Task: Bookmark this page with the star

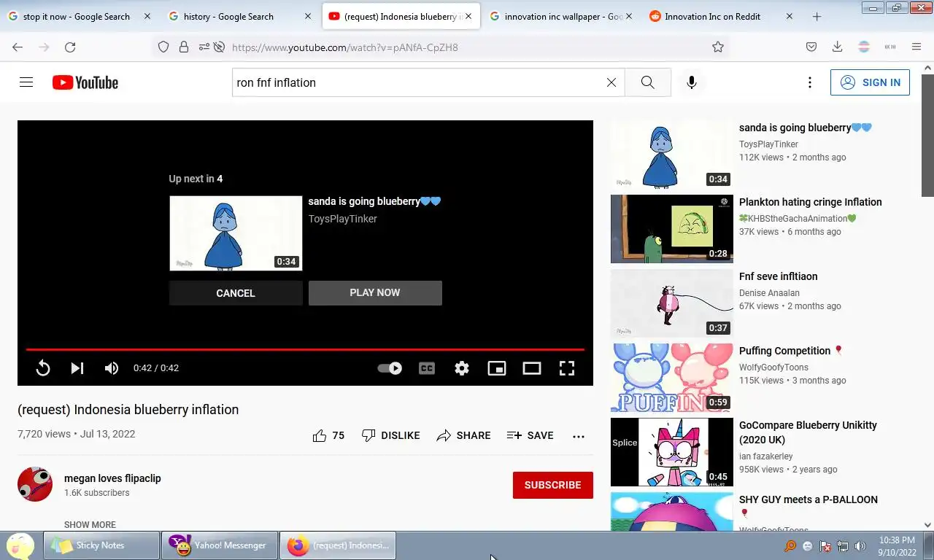Action: tap(718, 47)
